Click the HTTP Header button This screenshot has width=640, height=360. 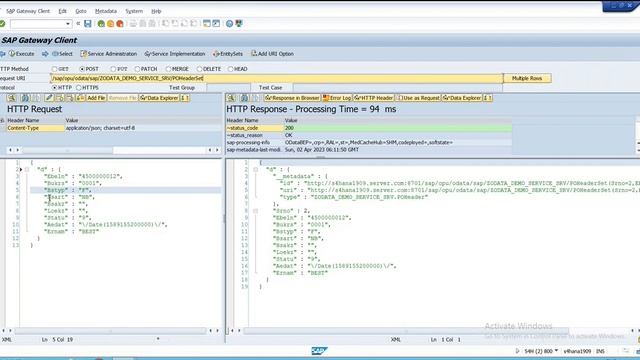(x=373, y=98)
